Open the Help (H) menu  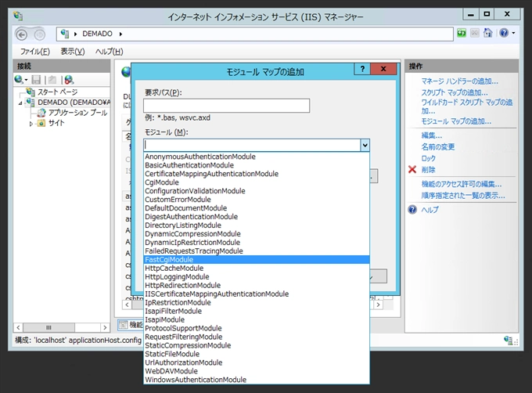pyautogui.click(x=110, y=52)
